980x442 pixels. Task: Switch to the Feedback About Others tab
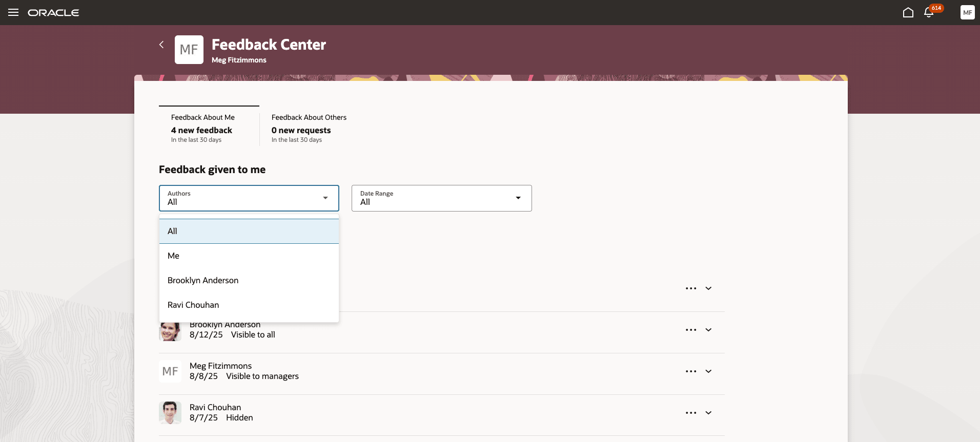point(309,128)
